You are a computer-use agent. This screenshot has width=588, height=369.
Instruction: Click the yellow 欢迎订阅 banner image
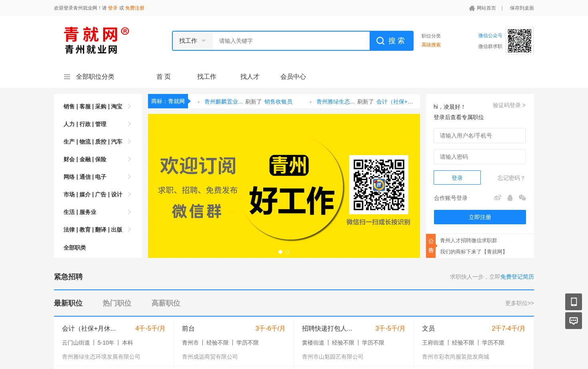click(x=284, y=186)
